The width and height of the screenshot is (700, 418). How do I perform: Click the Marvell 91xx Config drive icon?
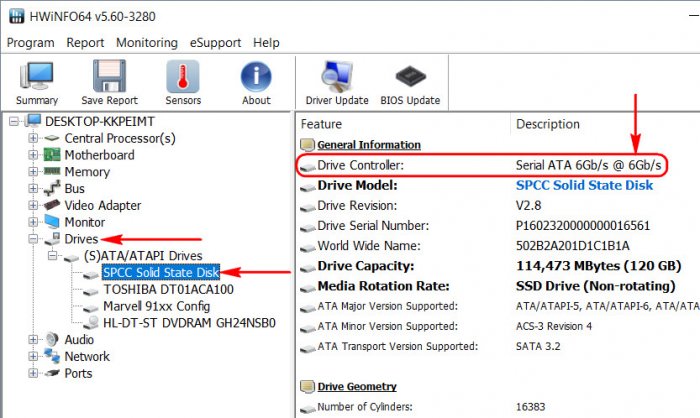(91, 307)
